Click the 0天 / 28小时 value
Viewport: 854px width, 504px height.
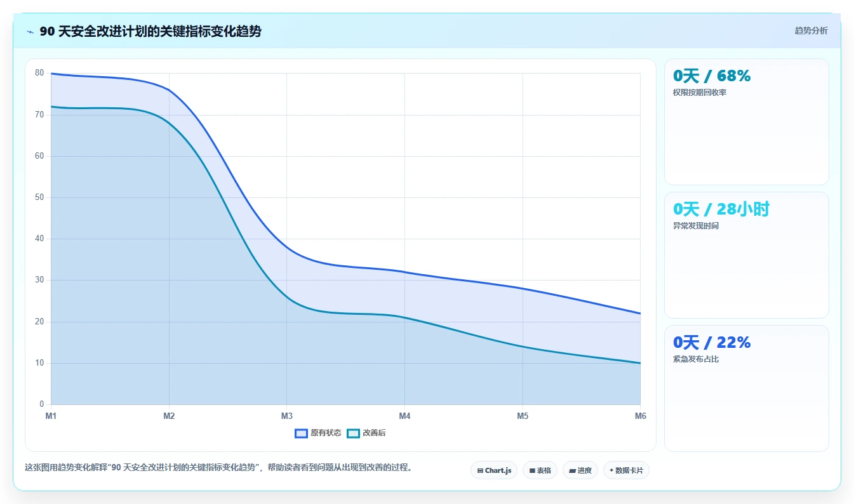pos(721,209)
